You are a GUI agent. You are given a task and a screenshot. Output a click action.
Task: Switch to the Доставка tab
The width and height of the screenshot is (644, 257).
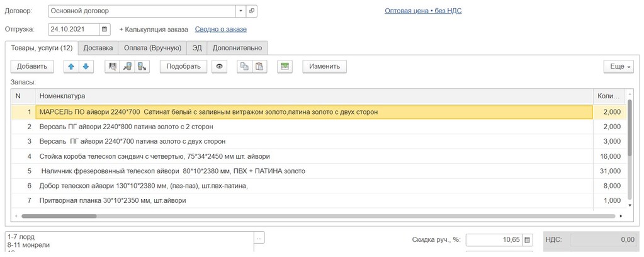[98, 47]
